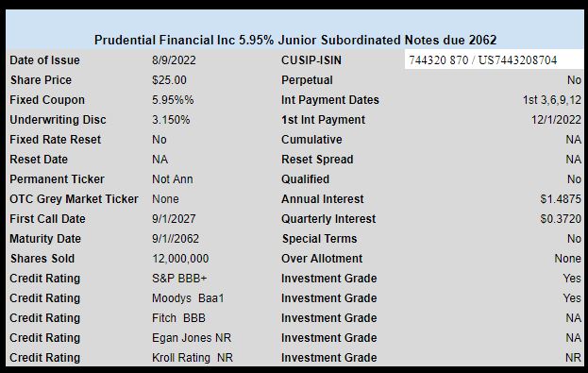
Task: Click the Shares Sold 12,000,000 cell
Action: coord(180,259)
